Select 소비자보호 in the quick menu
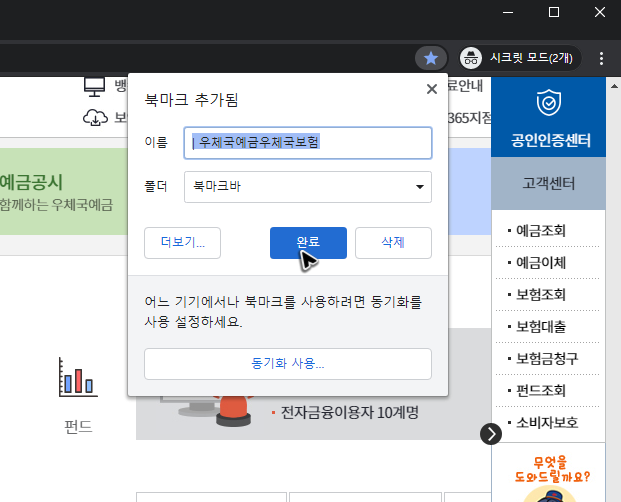Viewport: 621px width, 502px height. [x=547, y=423]
